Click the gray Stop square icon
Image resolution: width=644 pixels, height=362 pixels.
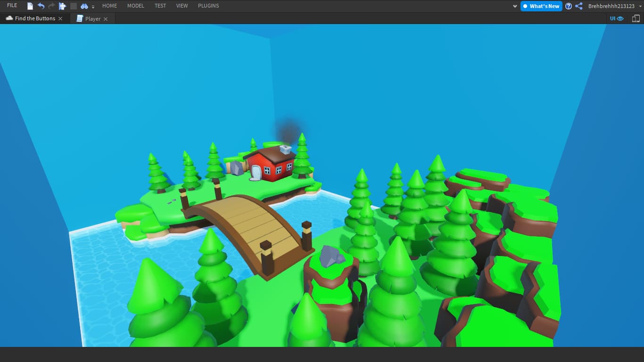point(73,6)
